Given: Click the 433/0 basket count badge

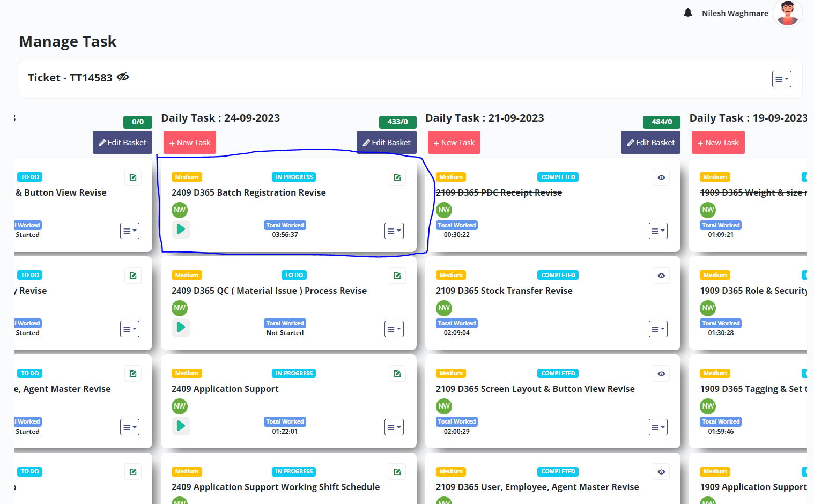Looking at the screenshot, I should point(398,122).
